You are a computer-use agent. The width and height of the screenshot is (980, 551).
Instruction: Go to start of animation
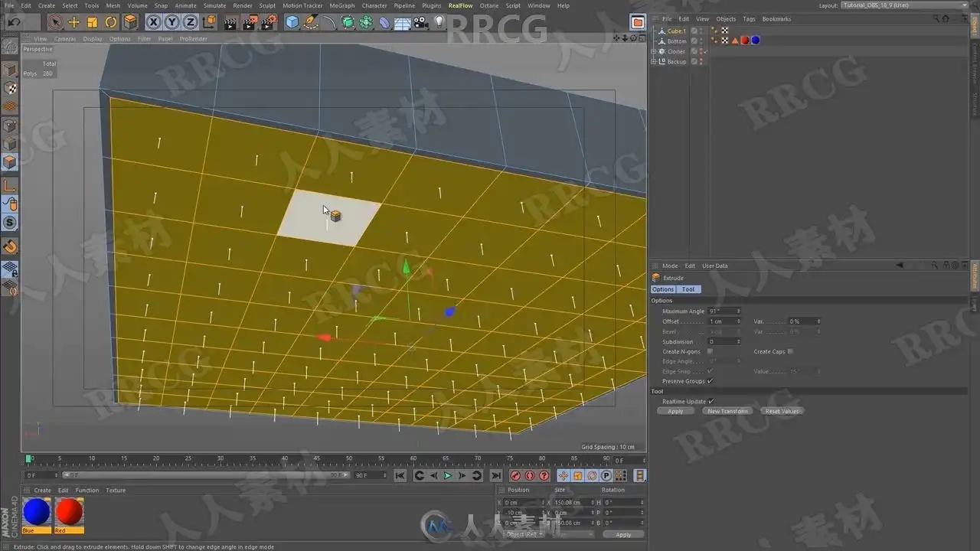tap(400, 475)
